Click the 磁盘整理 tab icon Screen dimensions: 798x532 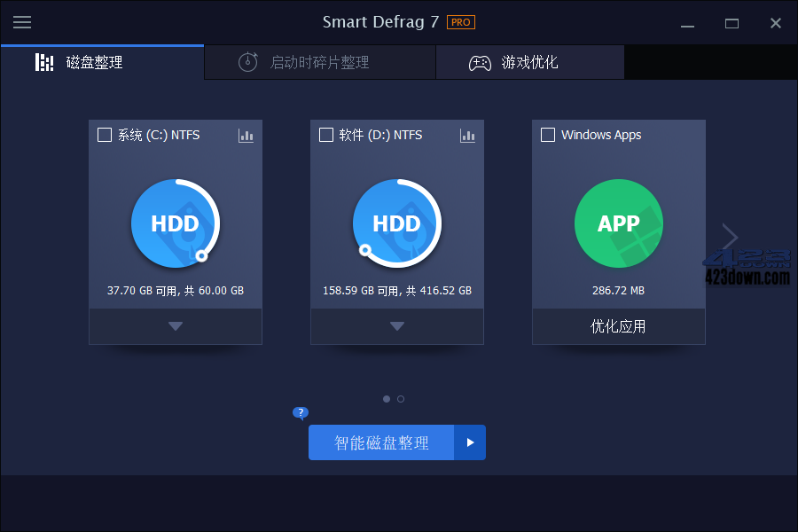[43, 62]
